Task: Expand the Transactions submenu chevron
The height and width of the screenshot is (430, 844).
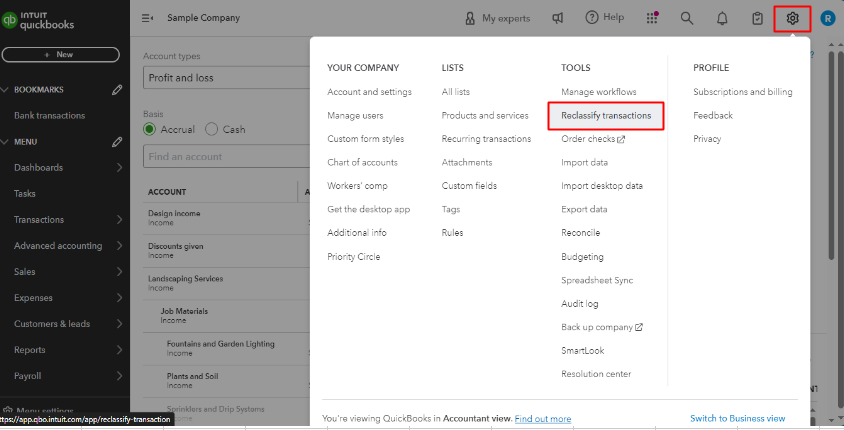Action: (x=119, y=220)
